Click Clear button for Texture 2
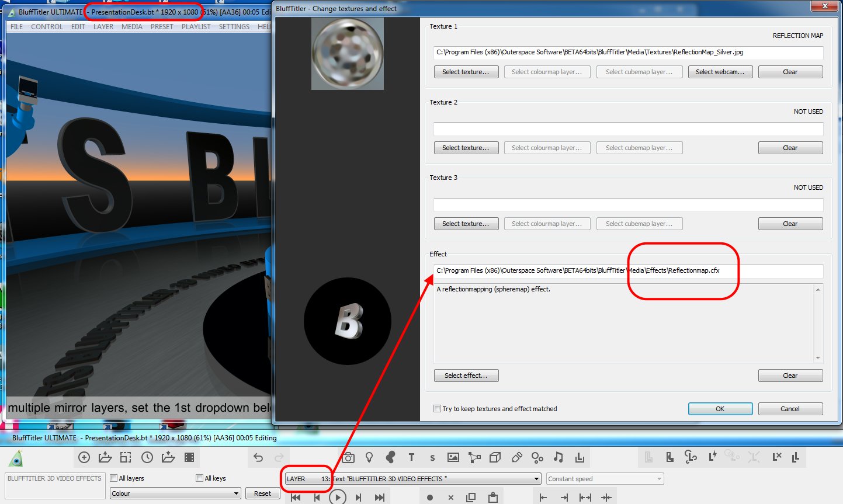The height and width of the screenshot is (504, 843). point(790,148)
